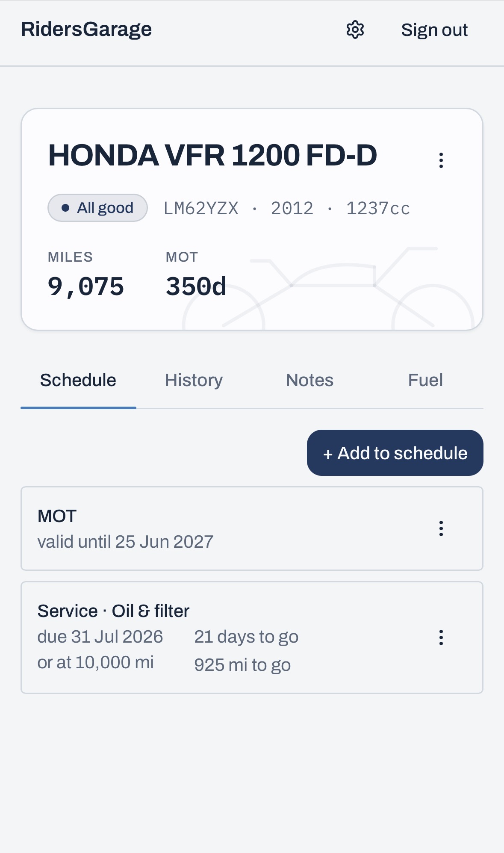Open the MOT item three-dot menu
The width and height of the screenshot is (504, 853).
(441, 528)
